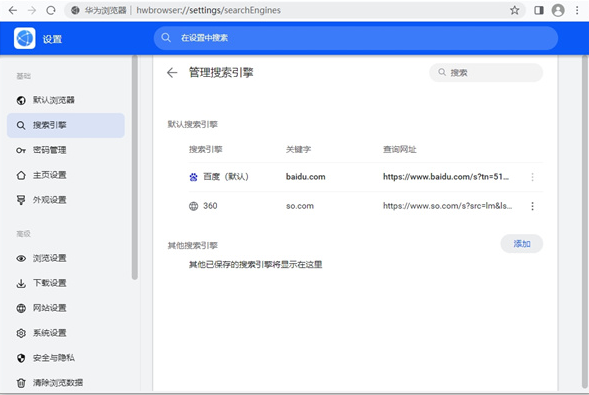Image resolution: width=589 pixels, height=395 pixels.
Task: Click the page right-side scrollbar
Action: coord(585,222)
